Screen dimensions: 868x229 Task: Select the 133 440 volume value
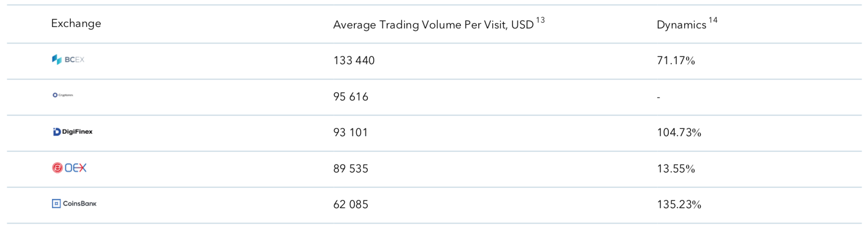click(x=354, y=60)
